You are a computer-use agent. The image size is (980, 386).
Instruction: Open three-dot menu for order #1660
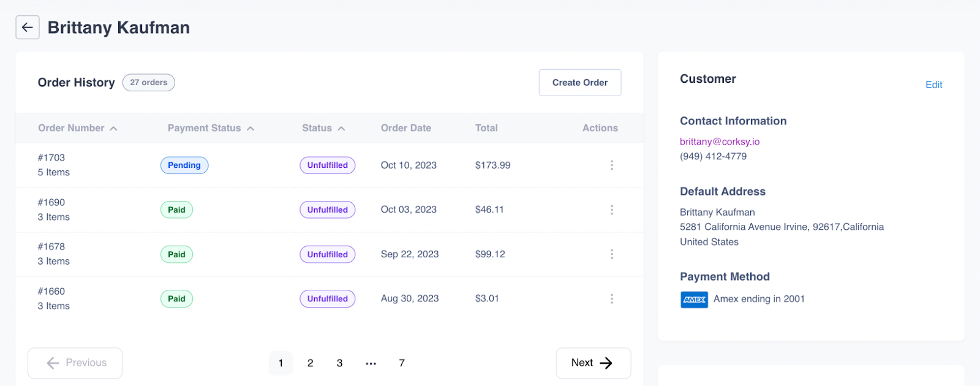pyautogui.click(x=611, y=299)
